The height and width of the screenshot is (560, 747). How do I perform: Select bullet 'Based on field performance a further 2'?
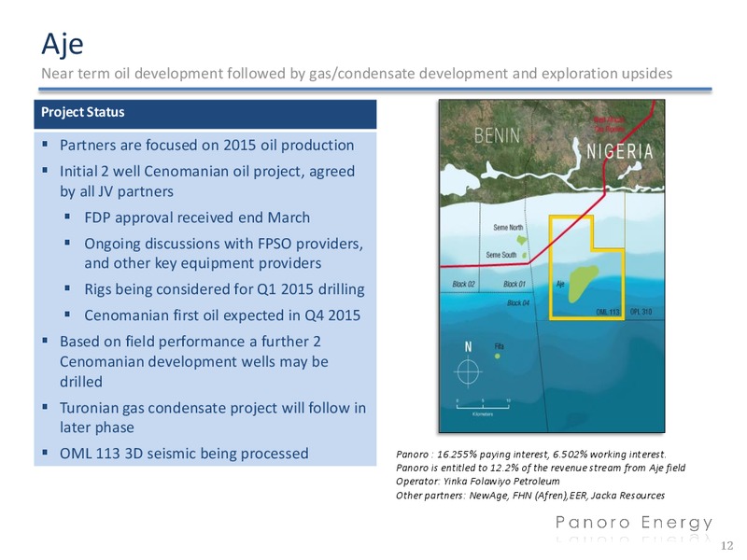[x=190, y=342]
